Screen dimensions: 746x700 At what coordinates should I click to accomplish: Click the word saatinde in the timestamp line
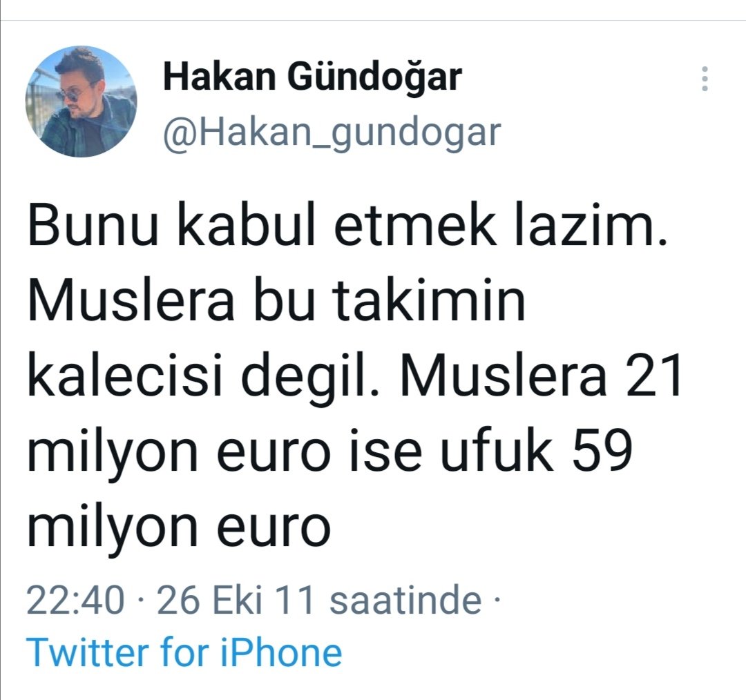[x=405, y=600]
